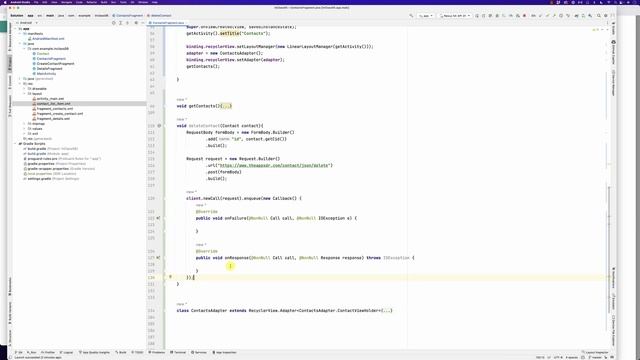Select proguard-rules.pro in Gradle Scripts

click(x=62, y=159)
